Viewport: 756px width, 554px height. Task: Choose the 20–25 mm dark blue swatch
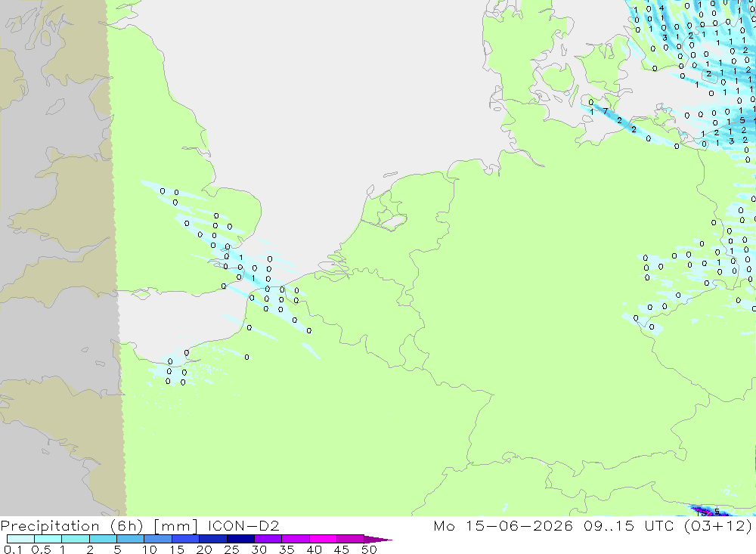click(x=213, y=539)
